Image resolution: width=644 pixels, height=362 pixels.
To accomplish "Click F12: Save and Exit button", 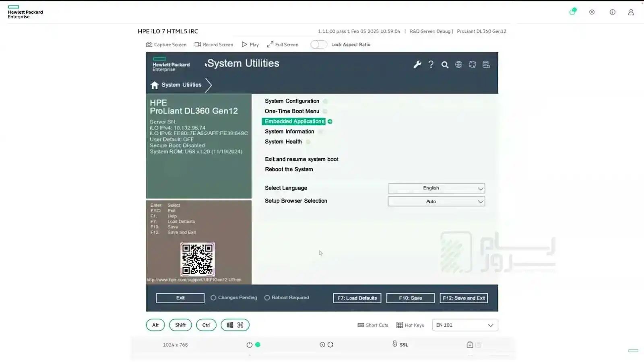I will point(464,298).
